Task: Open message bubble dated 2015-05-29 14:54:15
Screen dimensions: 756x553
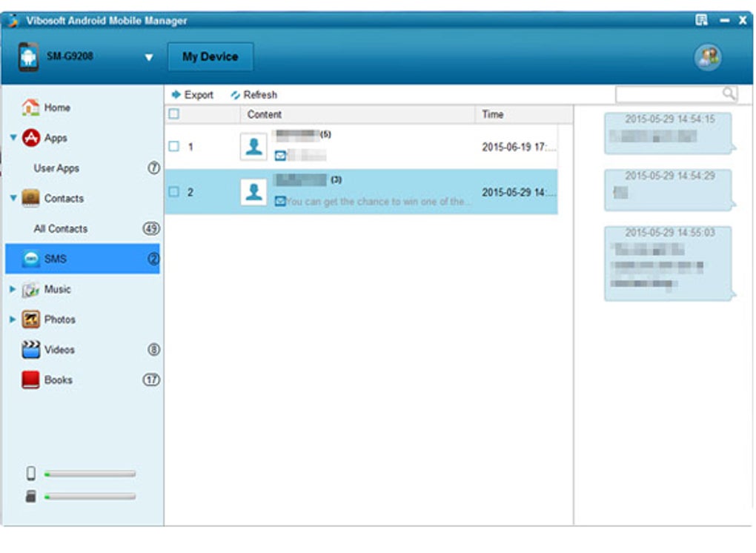Action: click(x=668, y=133)
